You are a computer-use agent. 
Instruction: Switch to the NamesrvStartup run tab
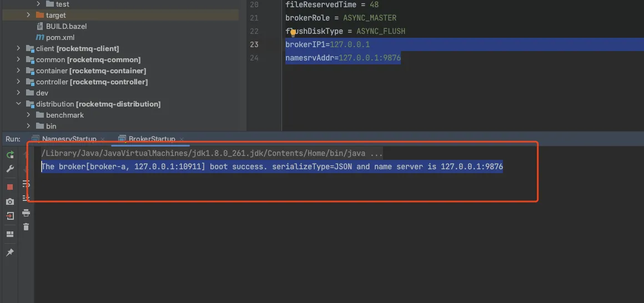pyautogui.click(x=69, y=139)
